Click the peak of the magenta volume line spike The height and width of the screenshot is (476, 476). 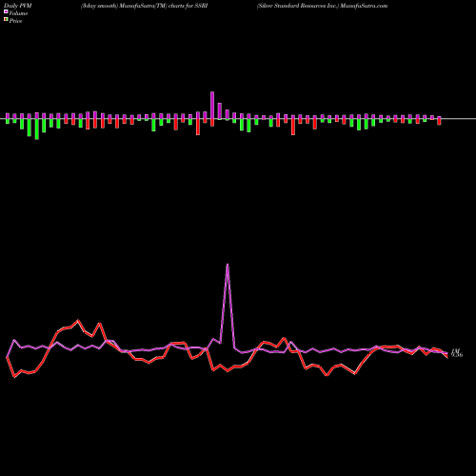[228, 265]
